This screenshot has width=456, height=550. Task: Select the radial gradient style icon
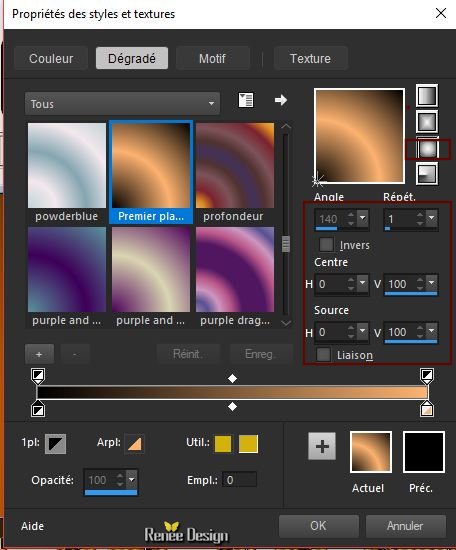click(x=427, y=173)
